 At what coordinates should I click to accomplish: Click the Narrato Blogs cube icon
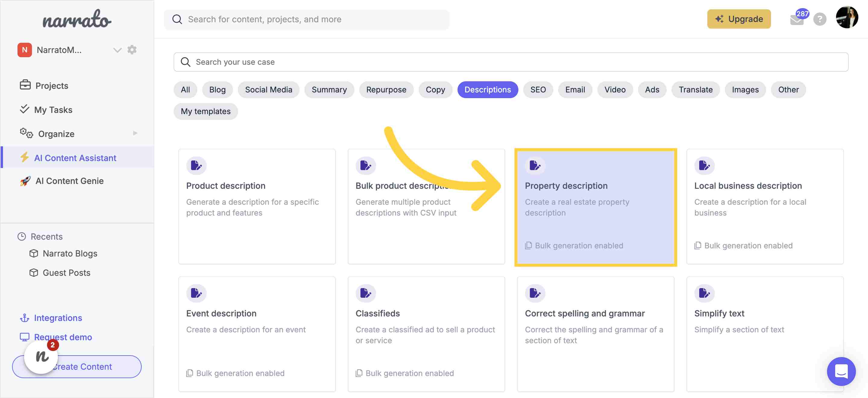click(34, 253)
